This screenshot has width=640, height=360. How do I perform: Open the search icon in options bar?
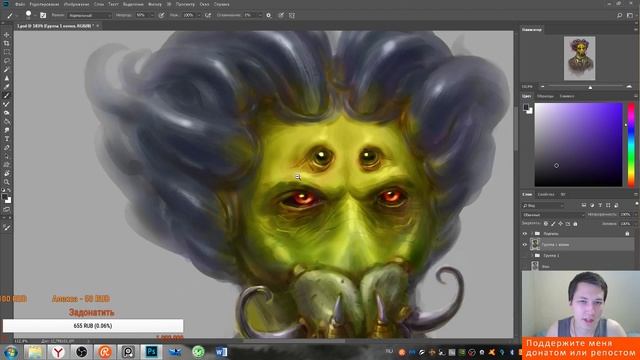tap(620, 15)
